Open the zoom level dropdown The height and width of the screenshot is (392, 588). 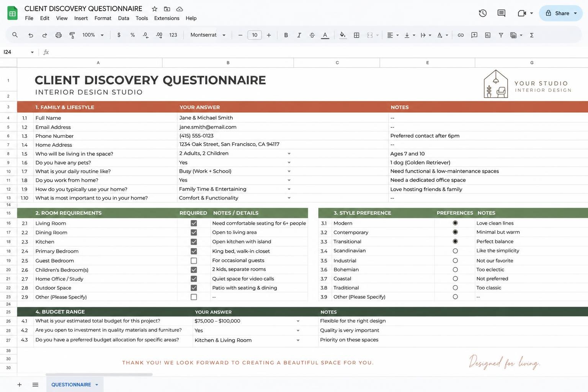(93, 35)
